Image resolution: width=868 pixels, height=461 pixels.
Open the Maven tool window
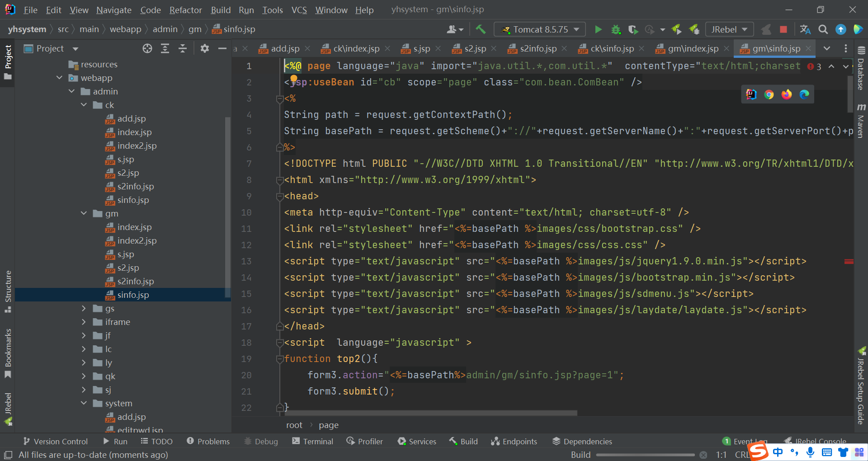pos(861,121)
